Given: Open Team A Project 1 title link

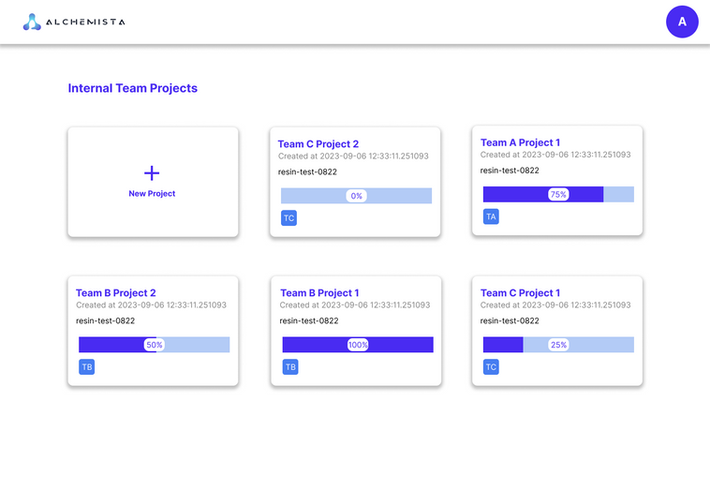Looking at the screenshot, I should click(x=520, y=143).
